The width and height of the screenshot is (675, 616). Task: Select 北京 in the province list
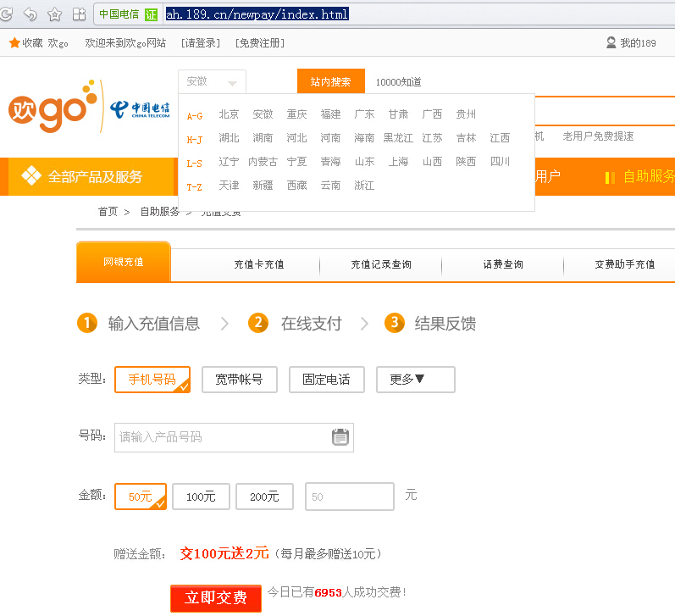tap(229, 114)
